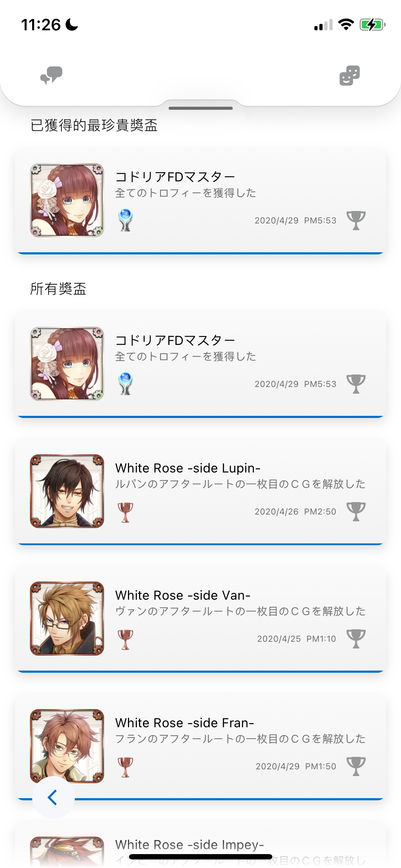
Task: Pull the gray drawer handle below header
Action: pyautogui.click(x=201, y=108)
